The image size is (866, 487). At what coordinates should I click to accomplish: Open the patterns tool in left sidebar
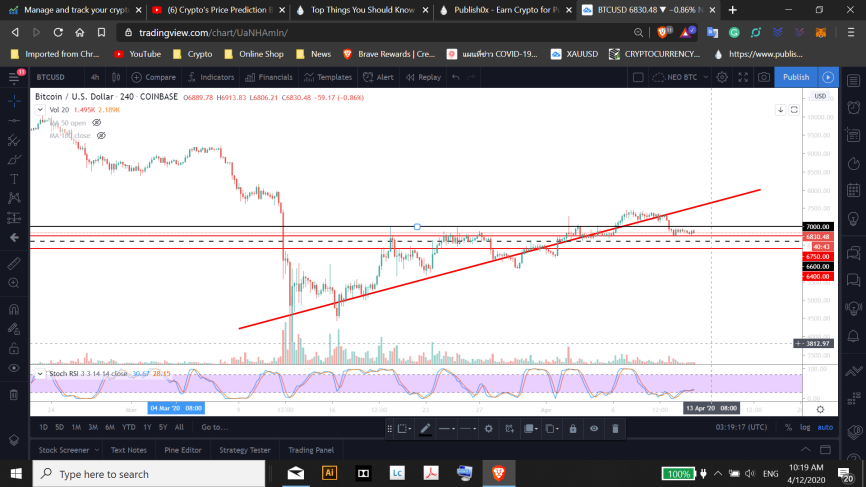pyautogui.click(x=14, y=198)
